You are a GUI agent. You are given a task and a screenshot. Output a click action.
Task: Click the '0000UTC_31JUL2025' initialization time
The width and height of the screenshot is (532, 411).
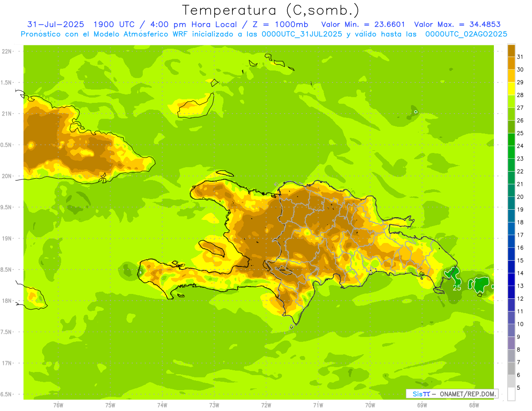click(x=302, y=34)
